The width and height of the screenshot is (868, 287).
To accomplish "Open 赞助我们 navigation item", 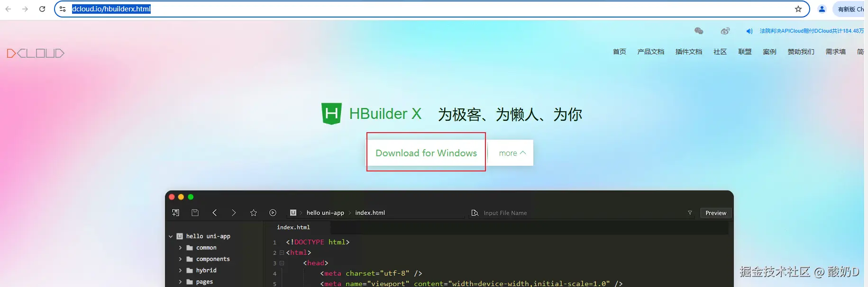I will tap(801, 52).
